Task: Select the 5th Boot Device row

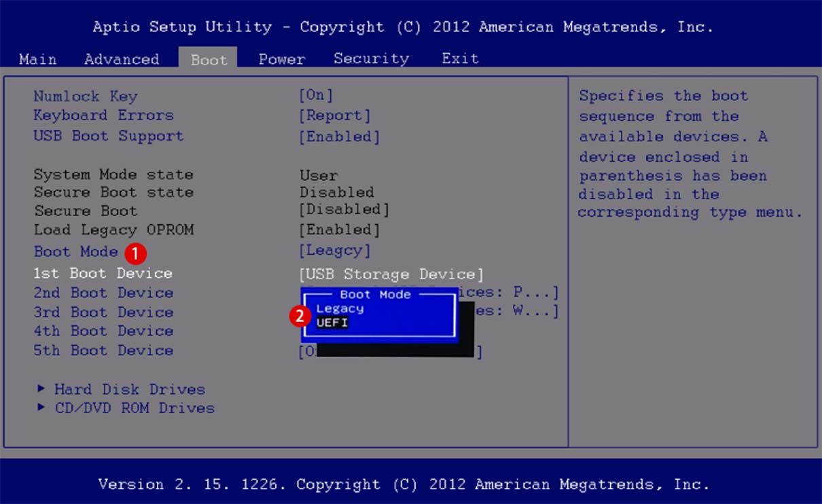Action: pos(103,350)
